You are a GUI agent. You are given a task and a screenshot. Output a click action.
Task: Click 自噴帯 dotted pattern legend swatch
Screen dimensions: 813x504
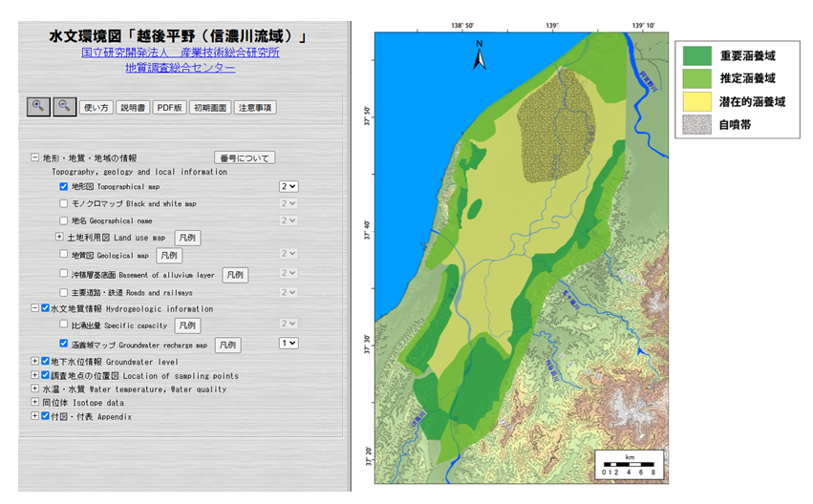pyautogui.click(x=696, y=125)
